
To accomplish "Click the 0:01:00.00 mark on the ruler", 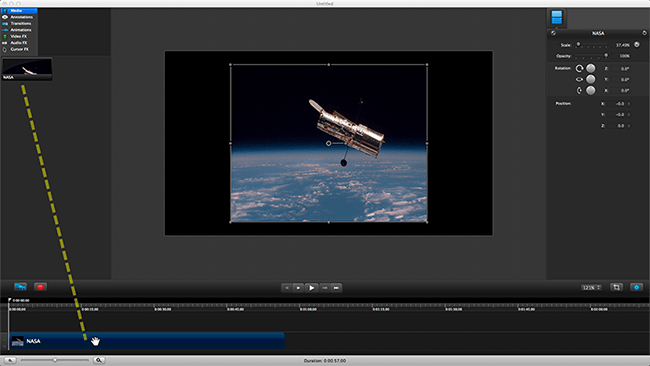I will coord(308,309).
